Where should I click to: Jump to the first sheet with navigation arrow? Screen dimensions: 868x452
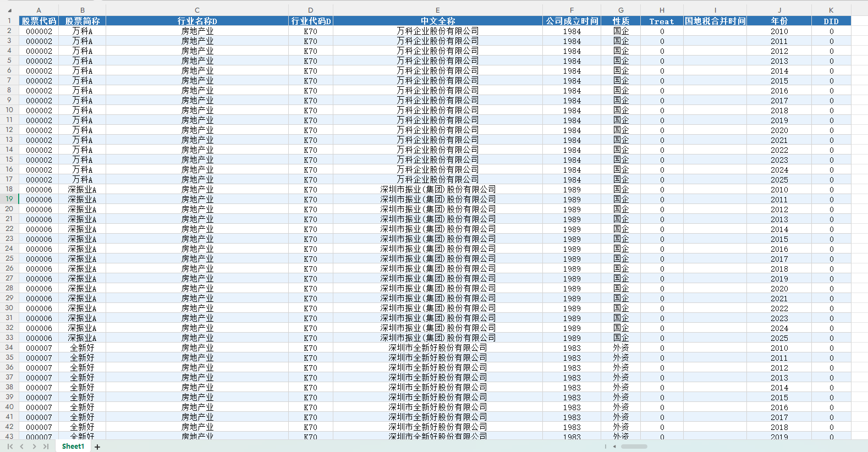pyautogui.click(x=10, y=447)
